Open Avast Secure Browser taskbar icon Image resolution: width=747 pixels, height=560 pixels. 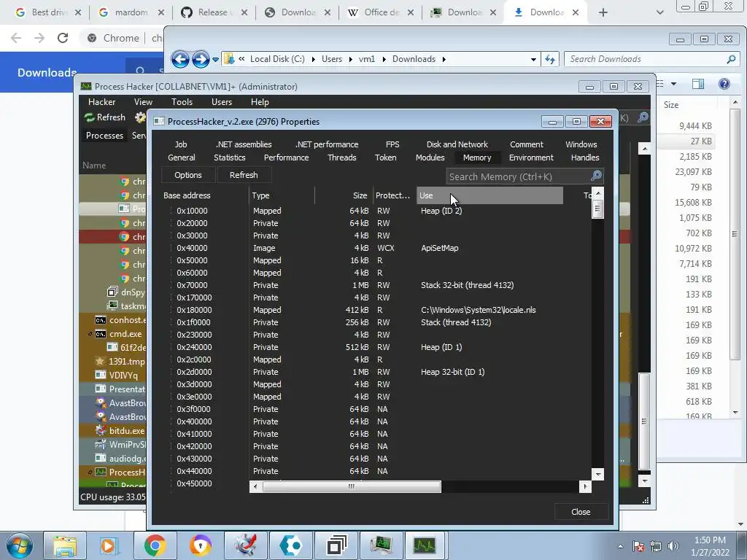200,545
